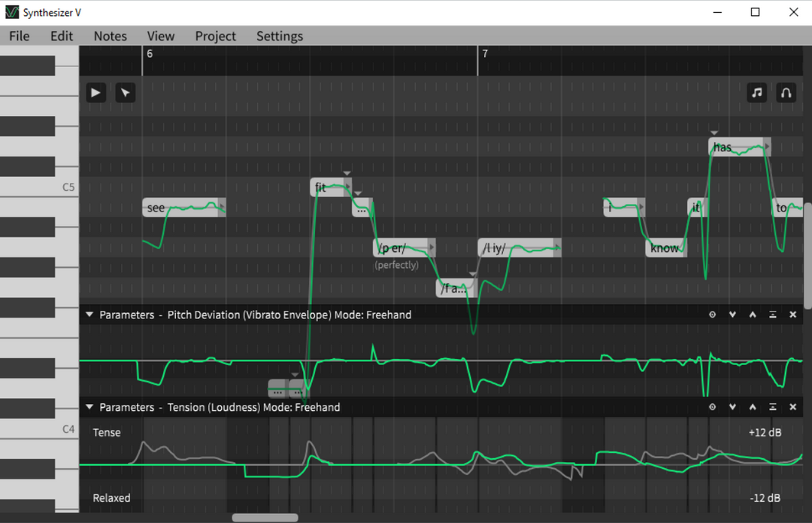Toggle the headphones icon

click(x=786, y=93)
